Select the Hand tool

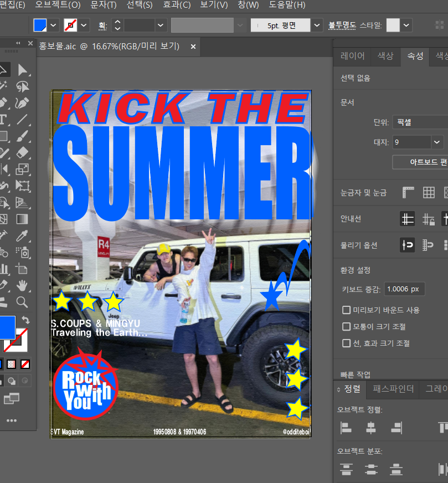[x=23, y=286]
